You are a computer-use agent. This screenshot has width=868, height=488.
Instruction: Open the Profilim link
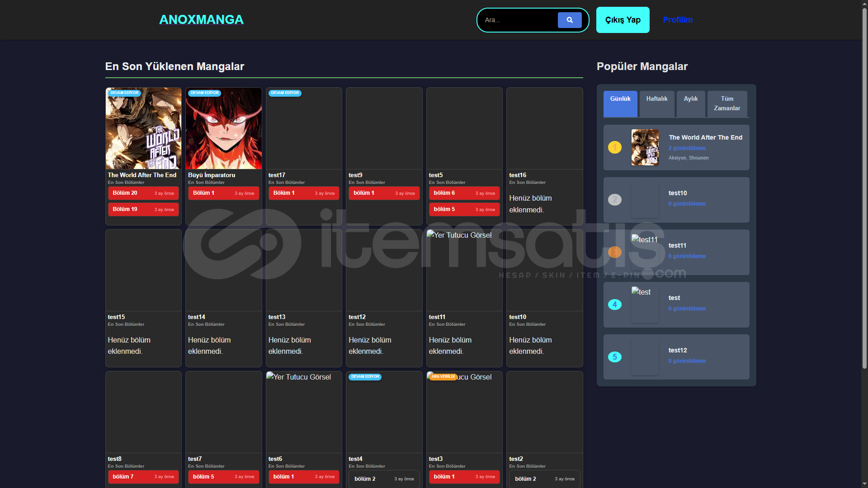tap(677, 20)
